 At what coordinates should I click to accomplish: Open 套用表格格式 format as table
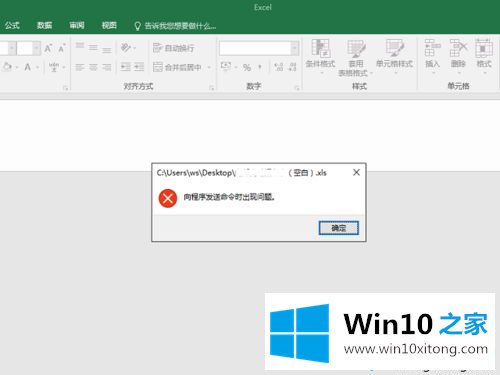coord(355,58)
